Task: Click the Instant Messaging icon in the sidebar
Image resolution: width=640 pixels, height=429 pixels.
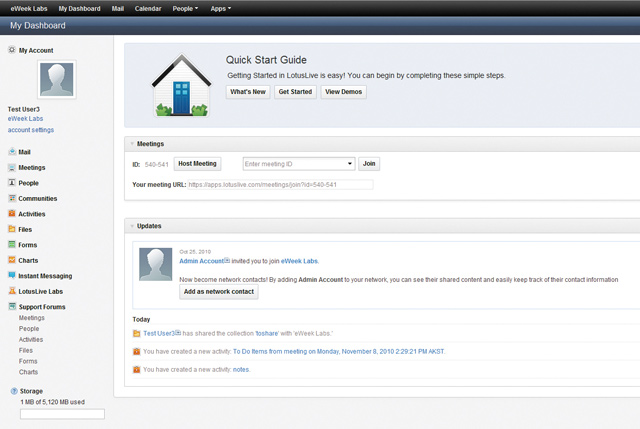Action: [x=12, y=276]
